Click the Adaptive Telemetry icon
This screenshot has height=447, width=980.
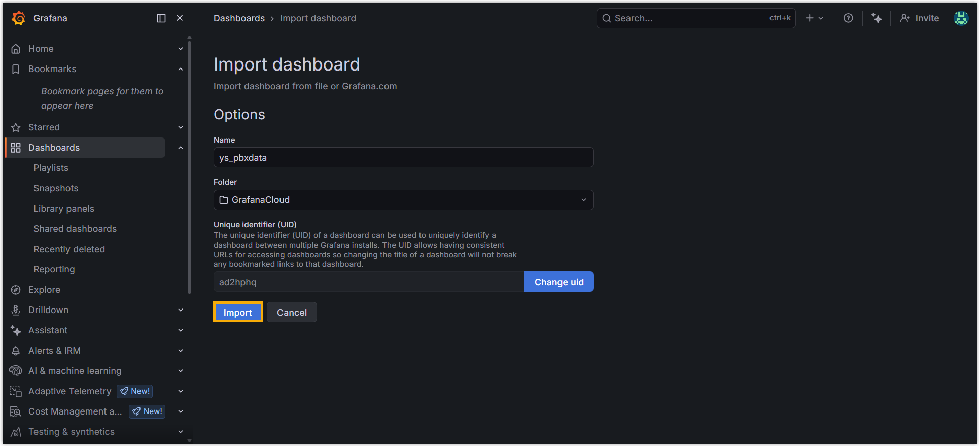pyautogui.click(x=16, y=391)
